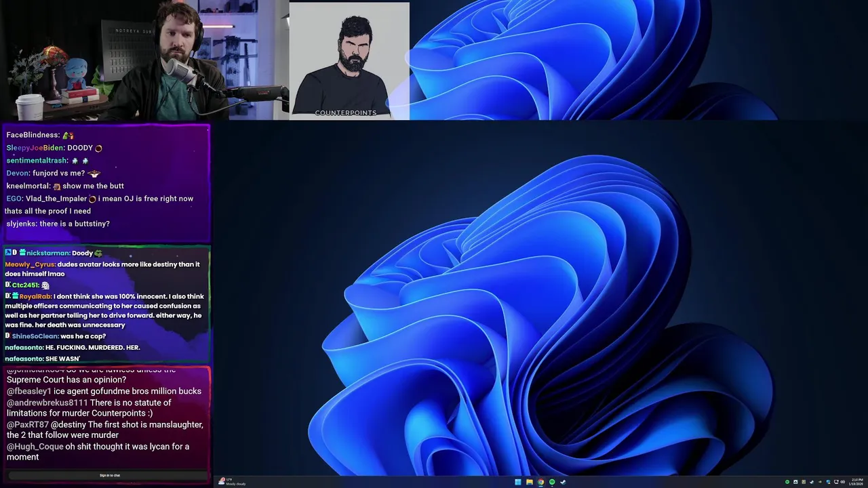Click the username FaceBlindness in chat
The height and width of the screenshot is (488, 868).
pyautogui.click(x=33, y=135)
